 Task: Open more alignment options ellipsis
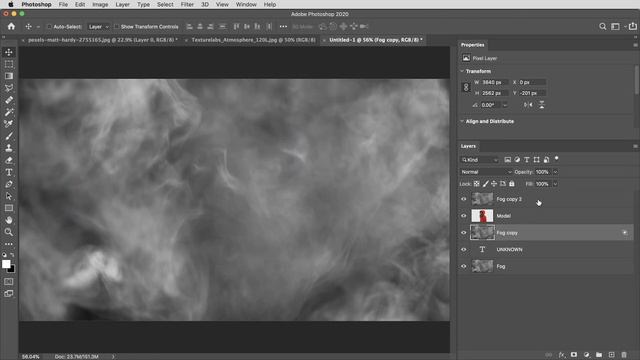[x=283, y=27]
